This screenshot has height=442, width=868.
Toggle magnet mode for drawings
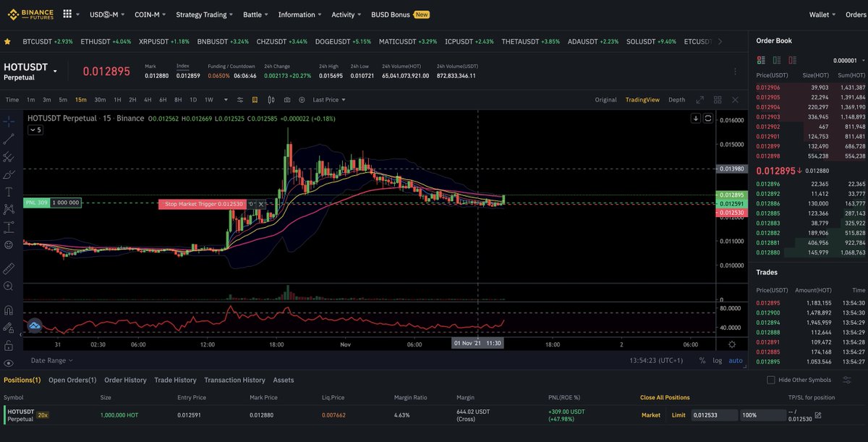[x=9, y=310]
